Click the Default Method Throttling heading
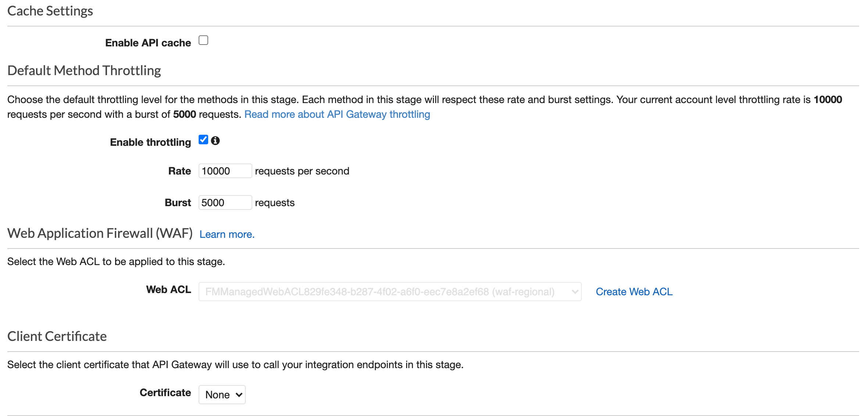The height and width of the screenshot is (416, 868). tap(84, 70)
